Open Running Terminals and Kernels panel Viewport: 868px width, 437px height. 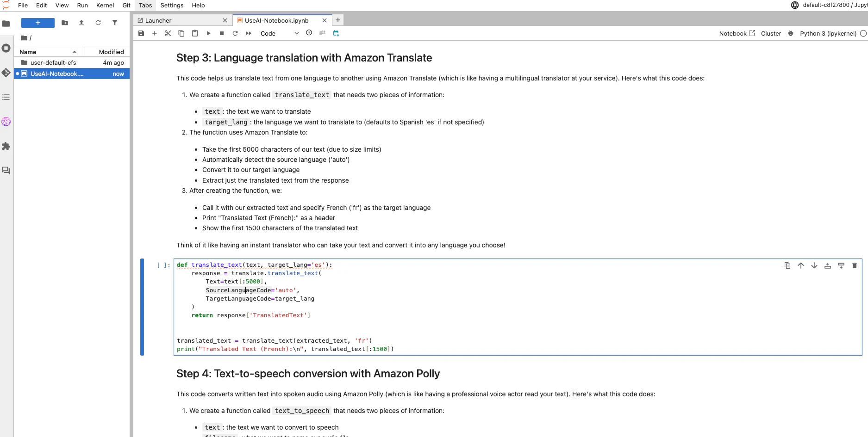tap(6, 48)
